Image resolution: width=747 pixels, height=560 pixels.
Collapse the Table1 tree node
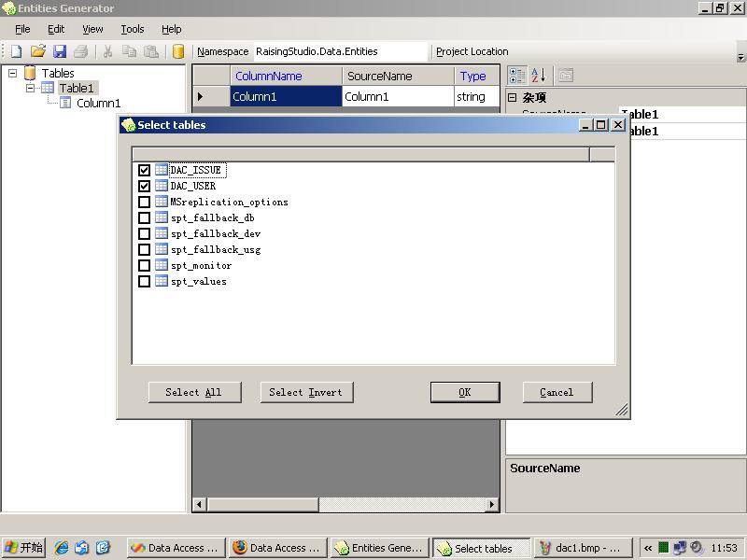coord(31,88)
